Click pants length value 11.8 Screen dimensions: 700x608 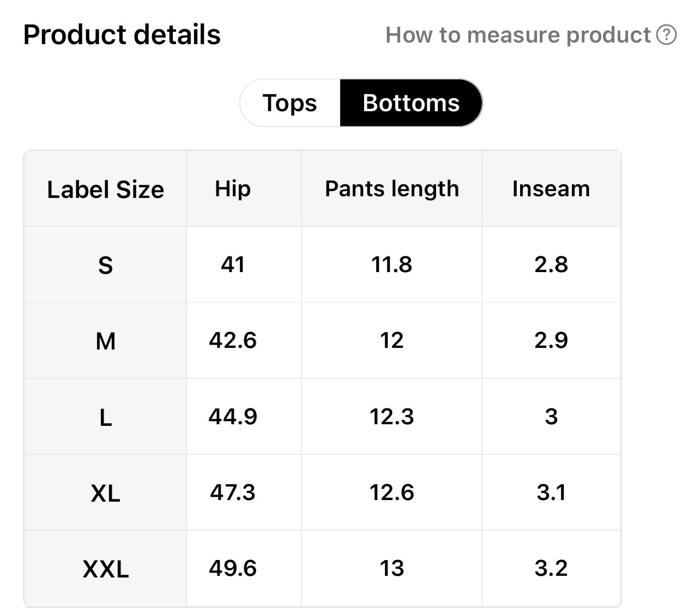[x=391, y=264]
